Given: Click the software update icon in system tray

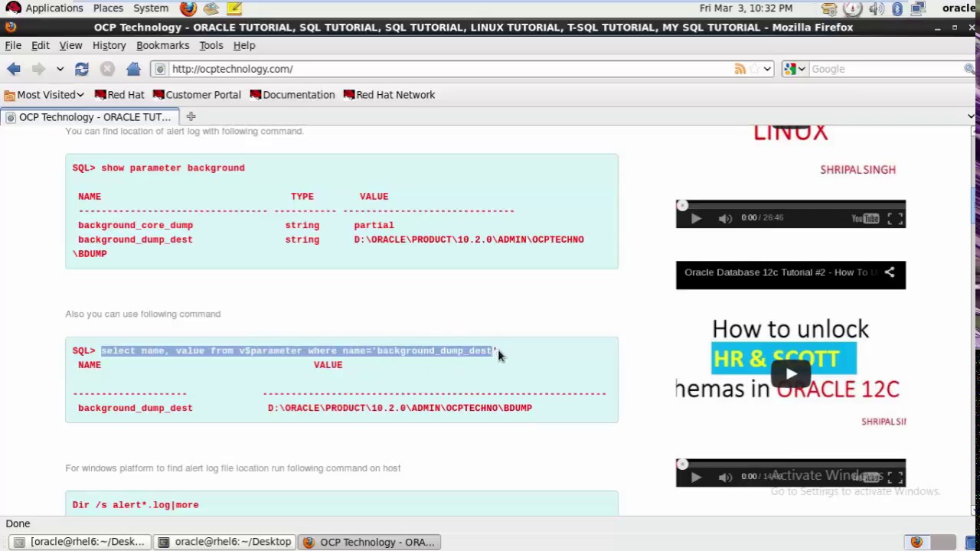Looking at the screenshot, I should coord(829,8).
